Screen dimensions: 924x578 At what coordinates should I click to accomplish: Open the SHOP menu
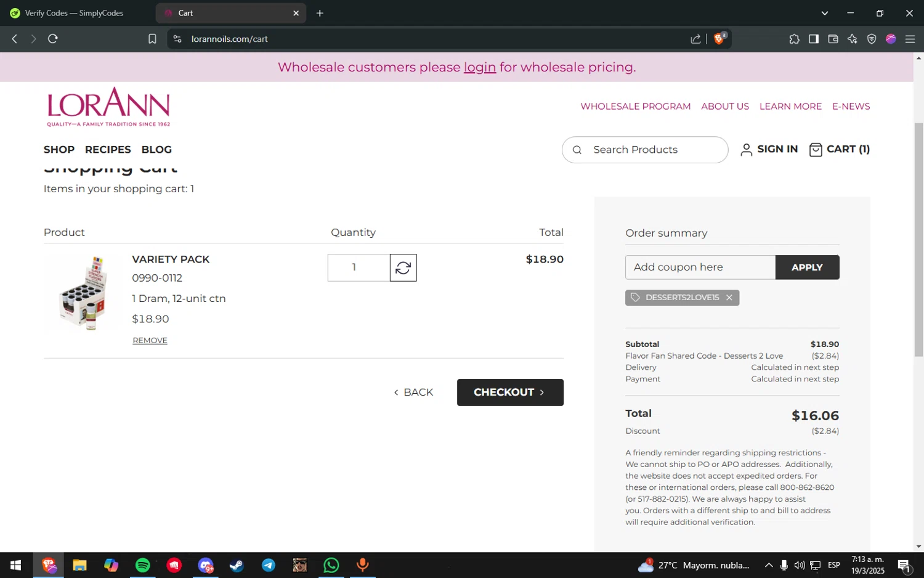(59, 150)
